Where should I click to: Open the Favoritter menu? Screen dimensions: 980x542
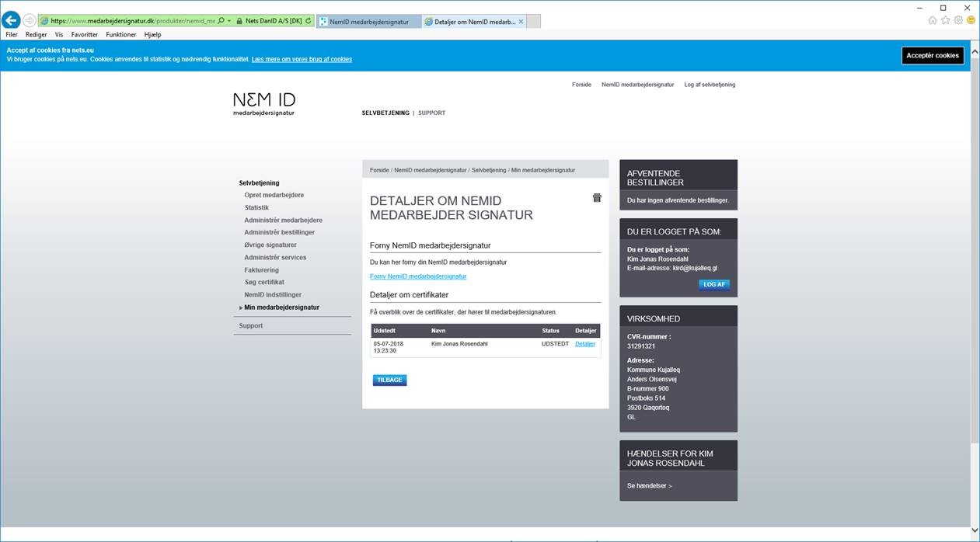[x=85, y=35]
